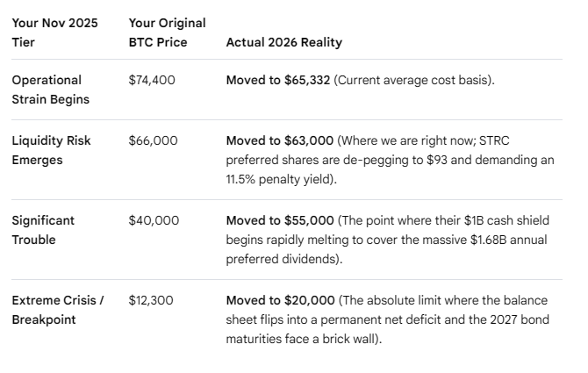This screenshot has width=588, height=373.
Task: Select the 'Liquidity Risk Emerges' tier cell
Action: (52, 150)
